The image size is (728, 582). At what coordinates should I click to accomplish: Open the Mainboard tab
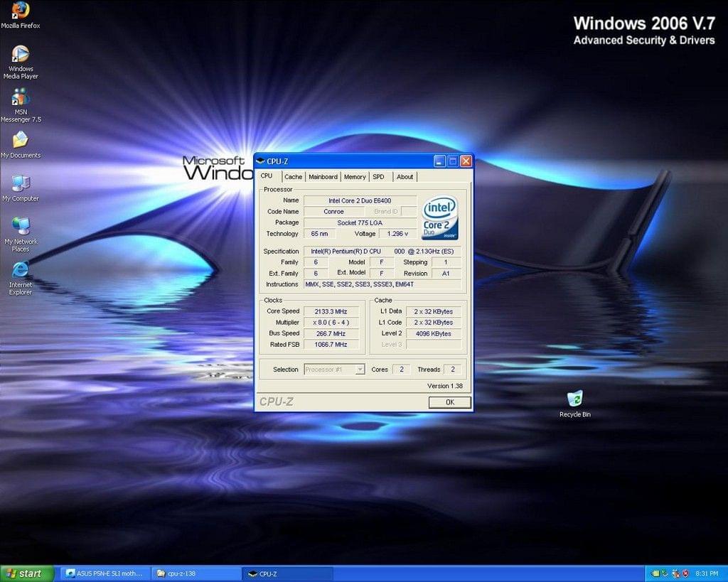(x=323, y=177)
